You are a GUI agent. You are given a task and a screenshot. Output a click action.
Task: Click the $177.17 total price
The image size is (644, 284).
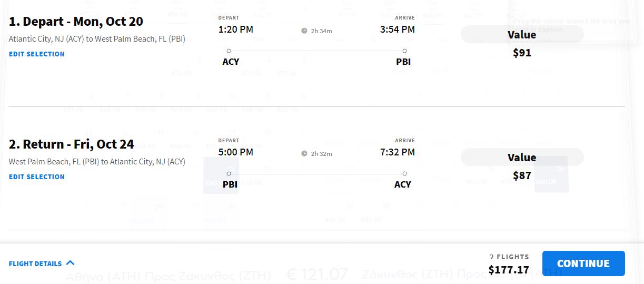pos(509,270)
